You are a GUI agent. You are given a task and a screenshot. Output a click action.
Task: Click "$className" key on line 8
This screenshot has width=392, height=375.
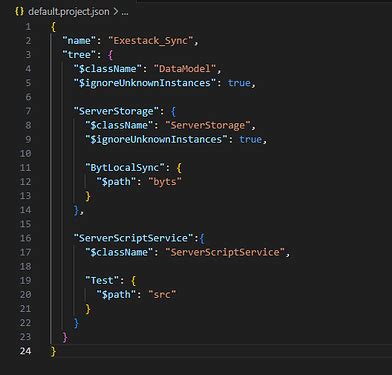[119, 125]
